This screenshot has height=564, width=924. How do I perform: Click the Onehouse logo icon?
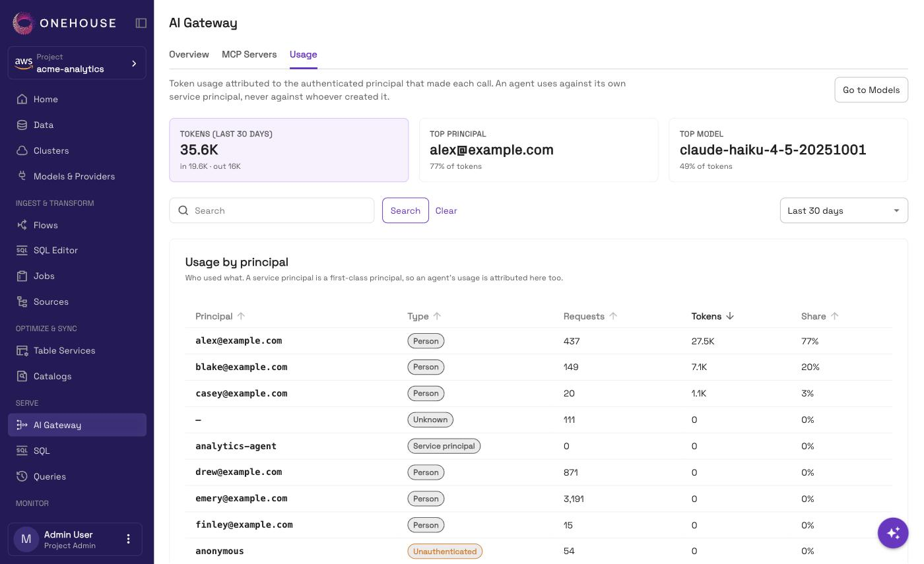[23, 23]
